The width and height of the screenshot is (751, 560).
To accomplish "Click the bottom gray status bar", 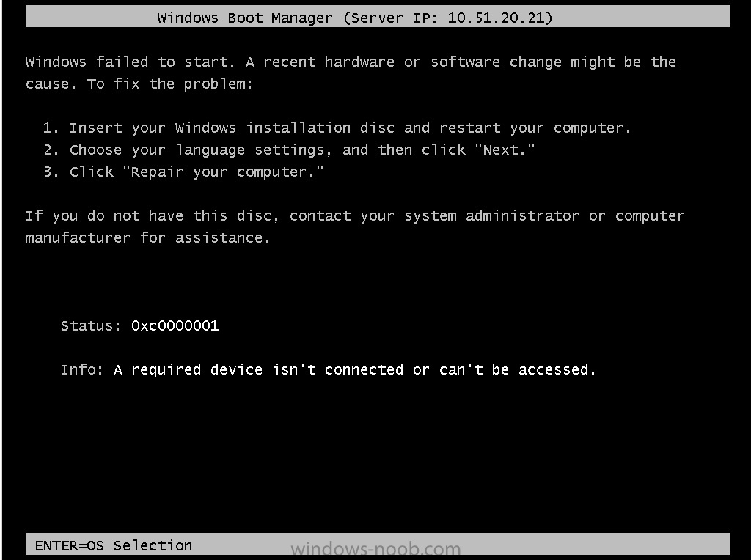I will (x=378, y=545).
